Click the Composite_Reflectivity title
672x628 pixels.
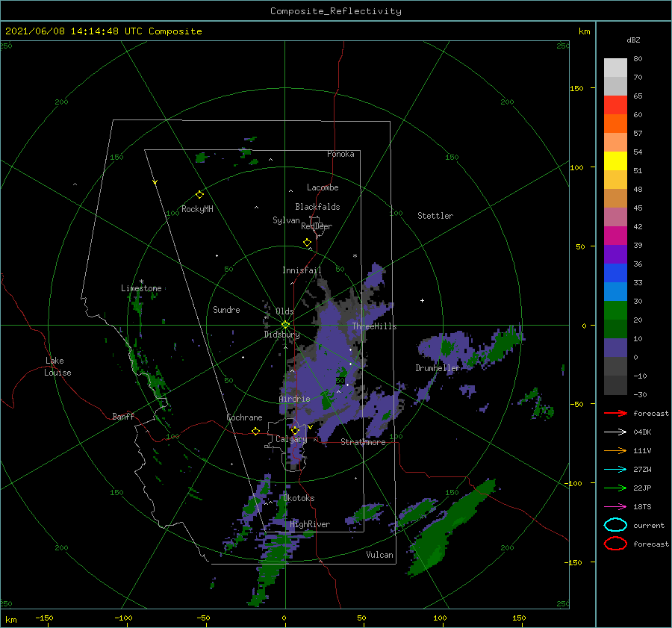pyautogui.click(x=336, y=11)
